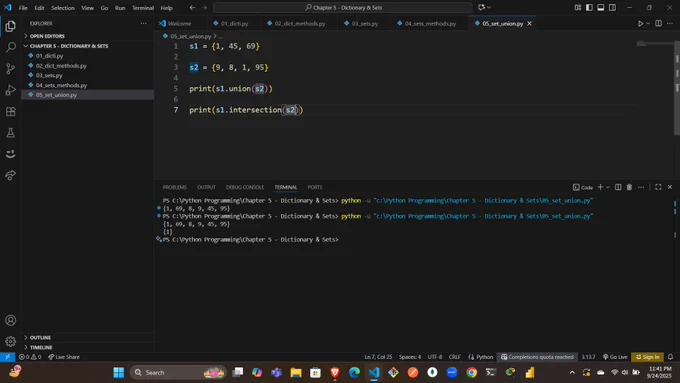This screenshot has width=680, height=383.
Task: Click Completions quota reached status item
Action: click(x=537, y=357)
